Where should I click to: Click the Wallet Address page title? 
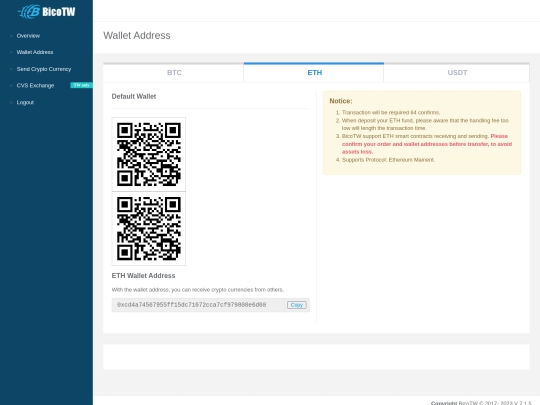(137, 35)
